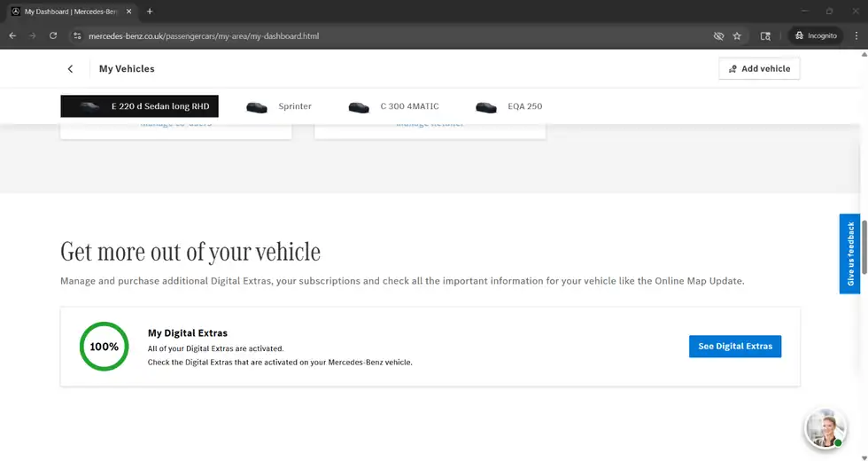Go back with the browser back arrow

pyautogui.click(x=12, y=35)
